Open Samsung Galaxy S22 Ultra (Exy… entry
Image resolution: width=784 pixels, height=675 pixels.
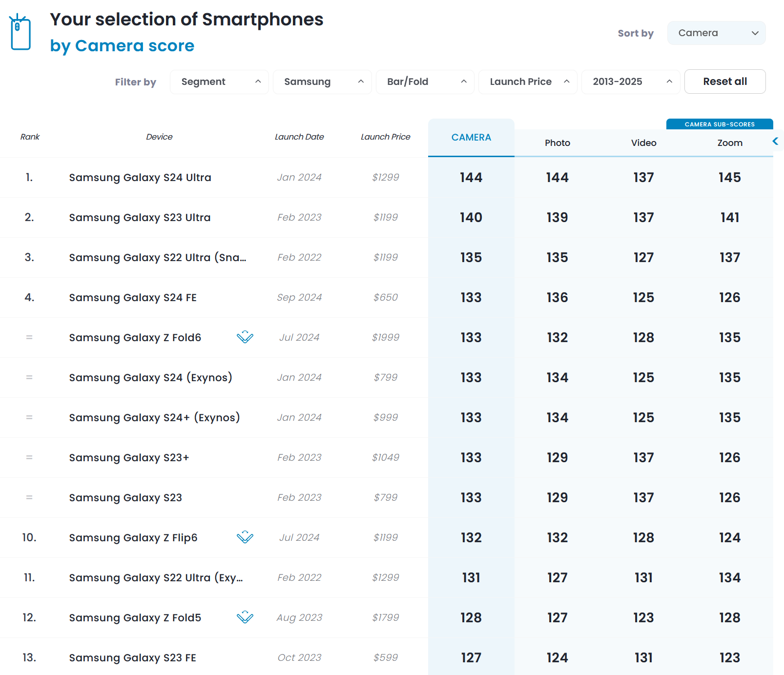click(x=156, y=578)
